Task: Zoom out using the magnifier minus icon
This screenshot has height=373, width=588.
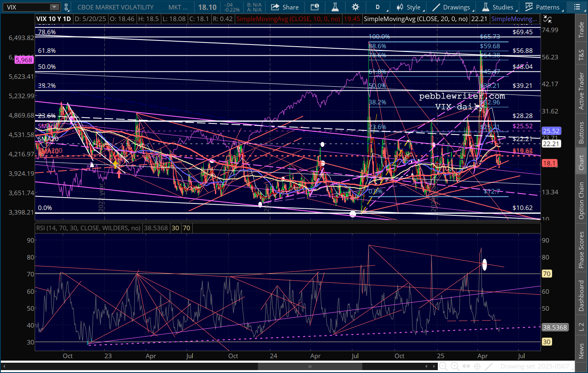Action: pos(443,366)
